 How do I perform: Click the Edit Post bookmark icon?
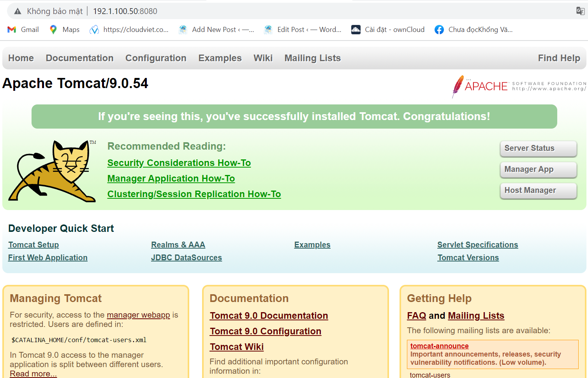268,30
